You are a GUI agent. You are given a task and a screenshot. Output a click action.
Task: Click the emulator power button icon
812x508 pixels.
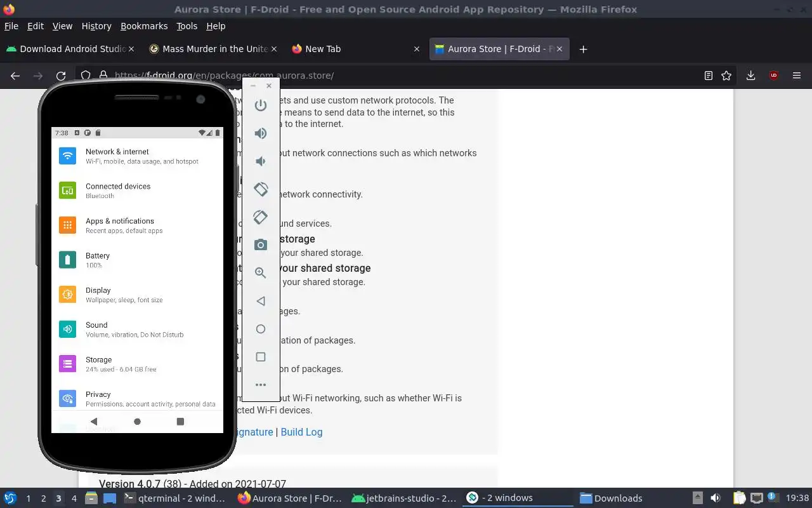pos(261,105)
